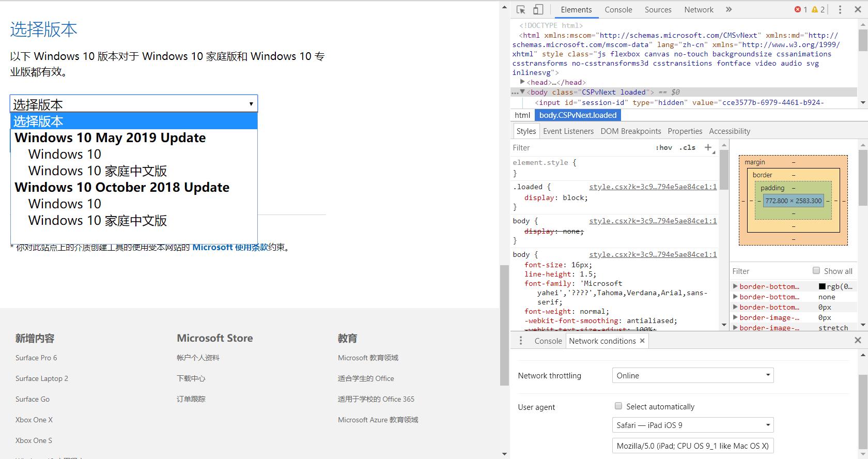Open the Microsoft 教育领域 footer link
Viewport: 868px width, 459px height.
point(368,358)
